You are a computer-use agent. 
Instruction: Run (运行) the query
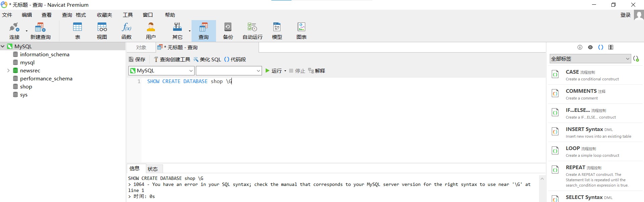click(x=274, y=71)
